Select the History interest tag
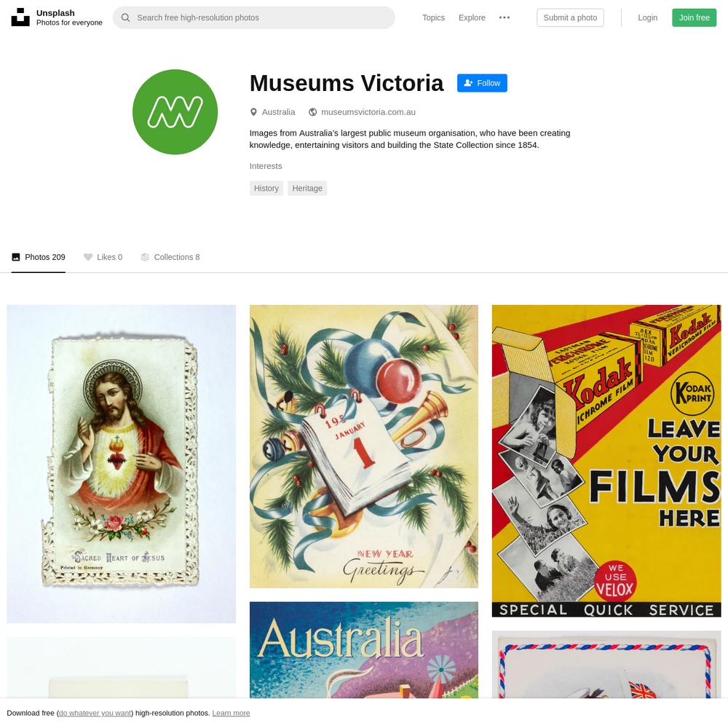 pyautogui.click(x=266, y=188)
